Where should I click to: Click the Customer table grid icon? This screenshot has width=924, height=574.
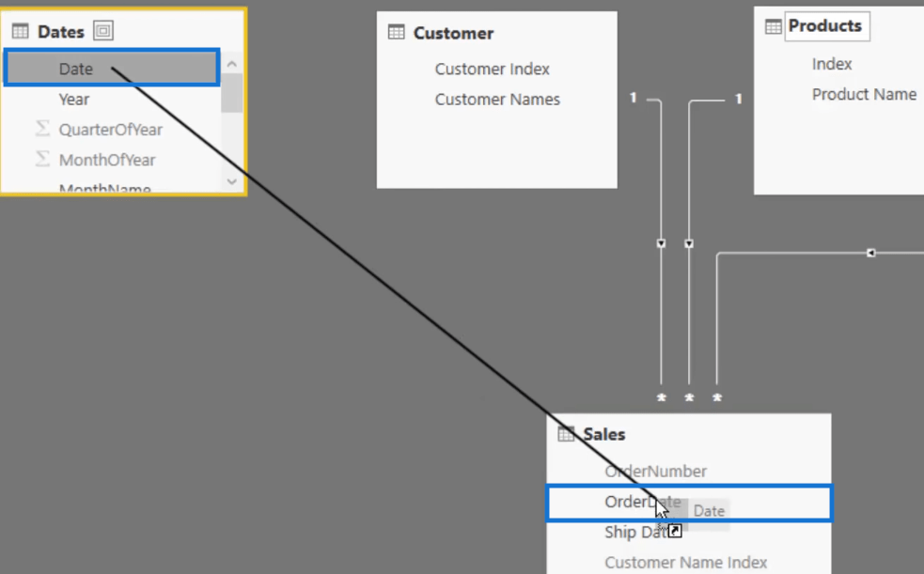pyautogui.click(x=396, y=32)
